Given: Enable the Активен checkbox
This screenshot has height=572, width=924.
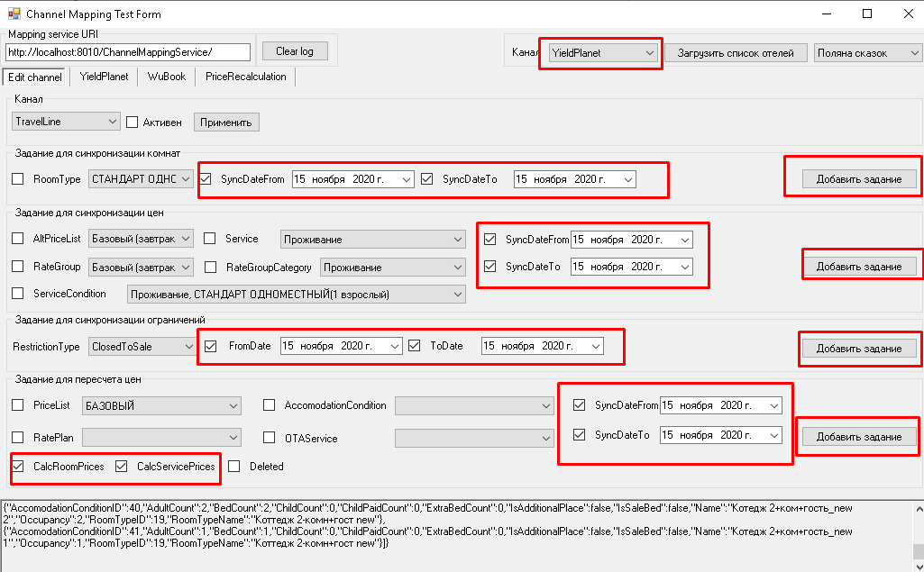Looking at the screenshot, I should 132,122.
